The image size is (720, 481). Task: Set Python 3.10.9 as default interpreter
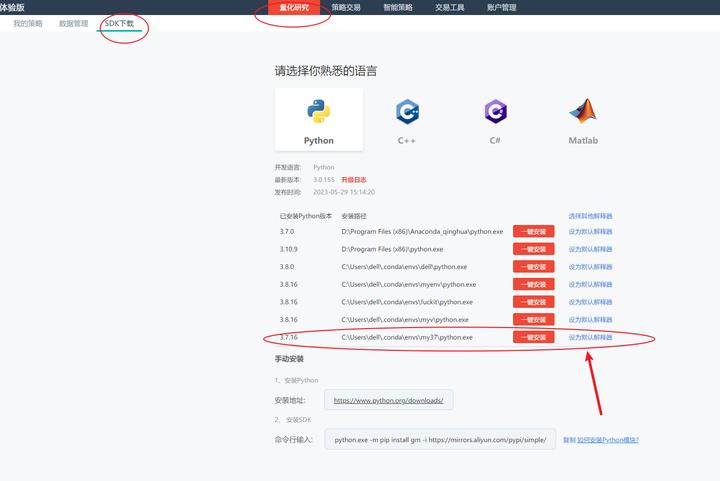(x=591, y=249)
